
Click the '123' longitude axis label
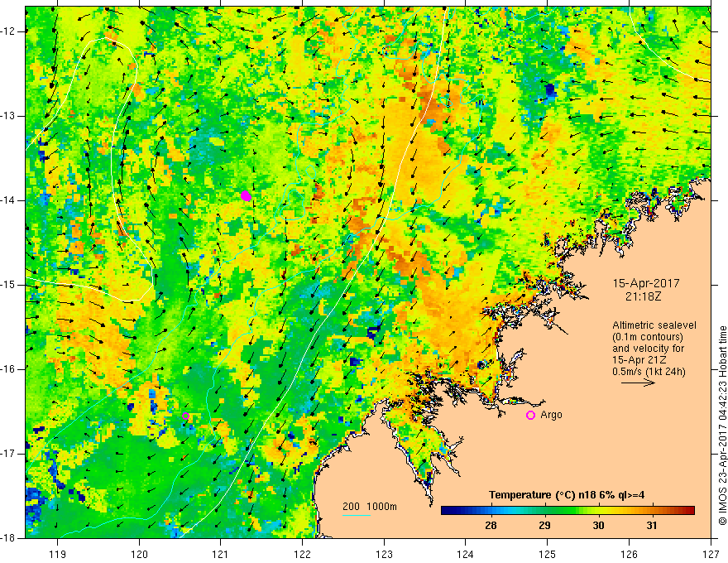coord(384,554)
